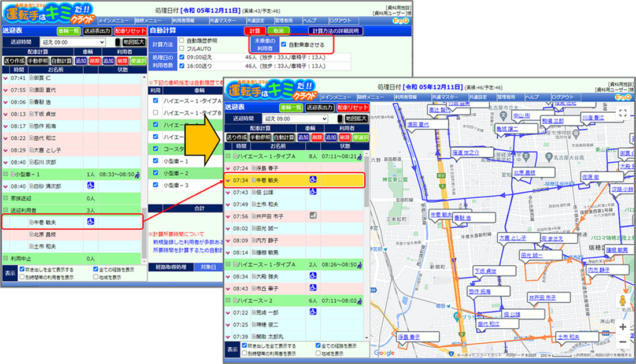Collapse 家族送迎 group
This screenshot has height=364, width=636.
(x=5, y=198)
